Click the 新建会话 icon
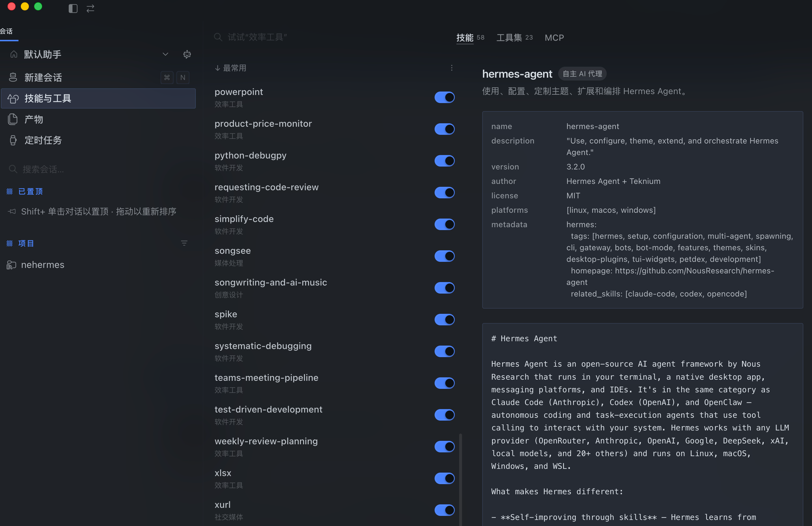The image size is (812, 526). [13, 77]
